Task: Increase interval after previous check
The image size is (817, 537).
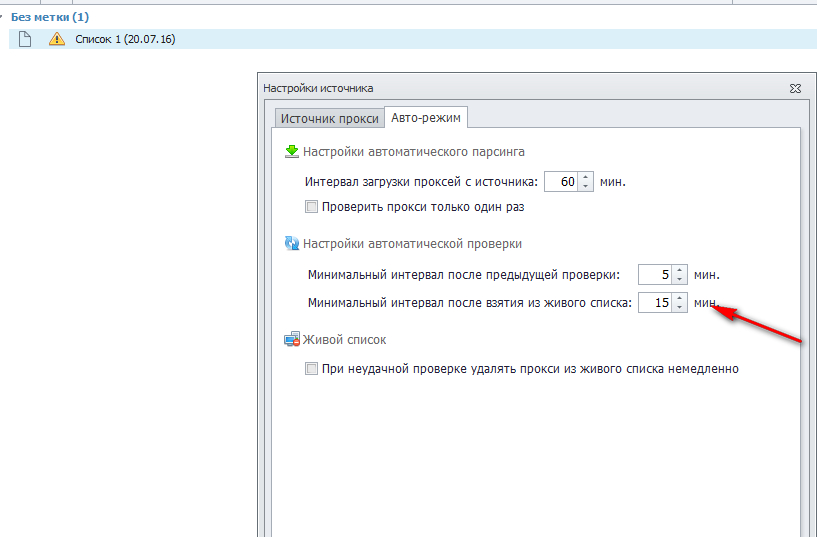Action: click(679, 270)
